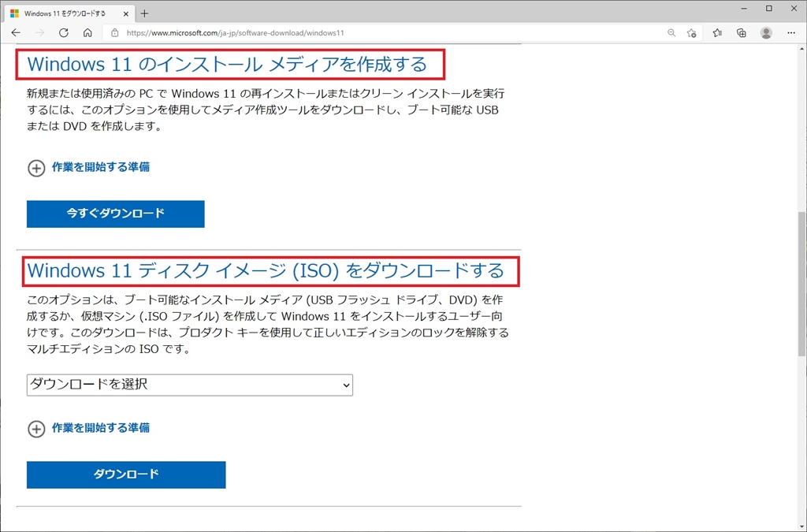Open the Settings and more menu
Viewport: 807px width, 532px height.
click(x=791, y=33)
